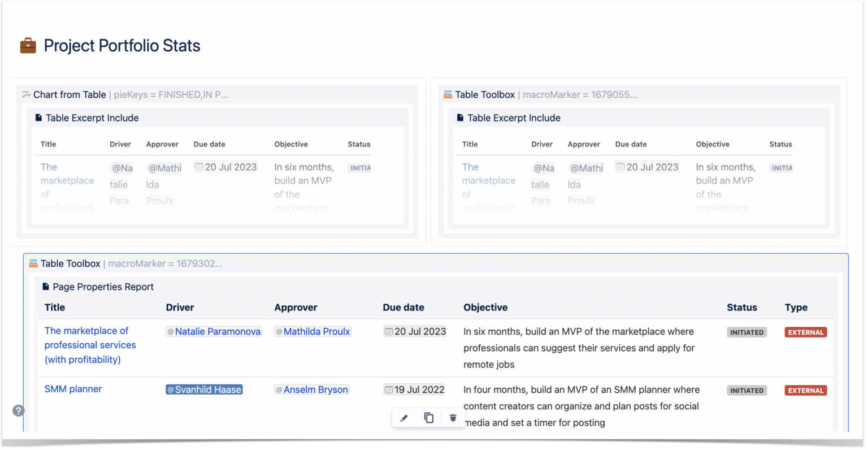Click the Chart from Table chart icon
Viewport: 868px width, 450px height.
pos(26,94)
